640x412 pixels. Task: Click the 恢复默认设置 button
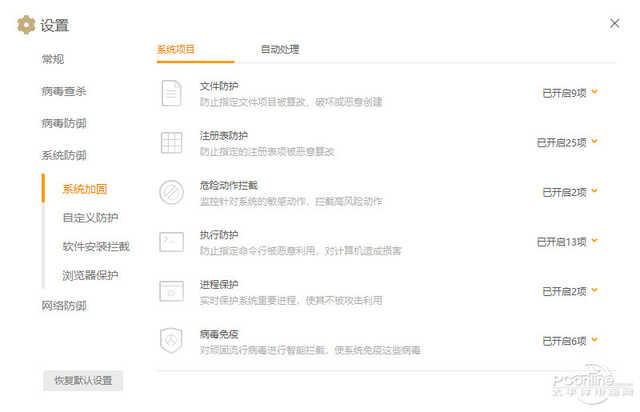pos(83,381)
